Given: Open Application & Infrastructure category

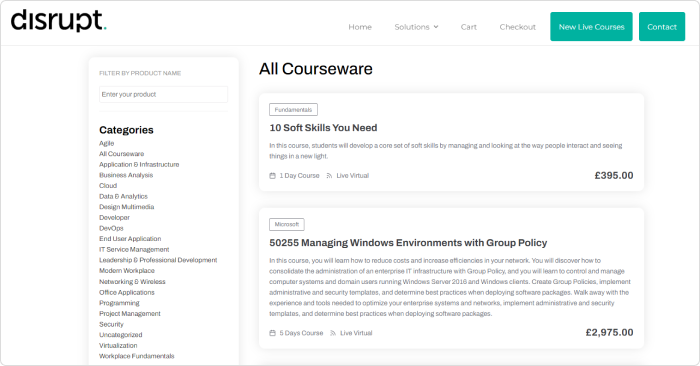Looking at the screenshot, I should 139,164.
